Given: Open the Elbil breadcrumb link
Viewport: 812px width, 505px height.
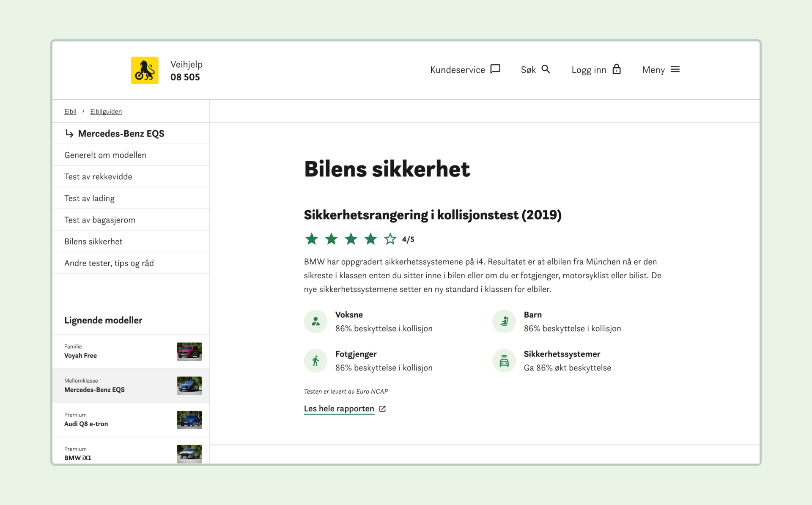Looking at the screenshot, I should (70, 111).
